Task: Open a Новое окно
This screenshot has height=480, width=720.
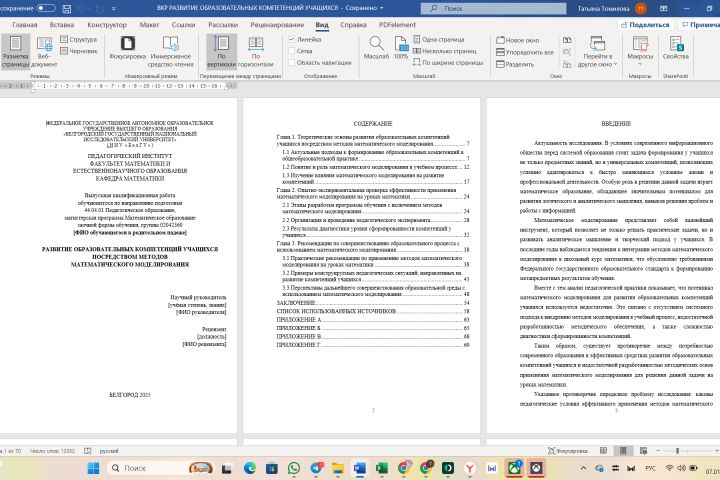Action: point(518,40)
